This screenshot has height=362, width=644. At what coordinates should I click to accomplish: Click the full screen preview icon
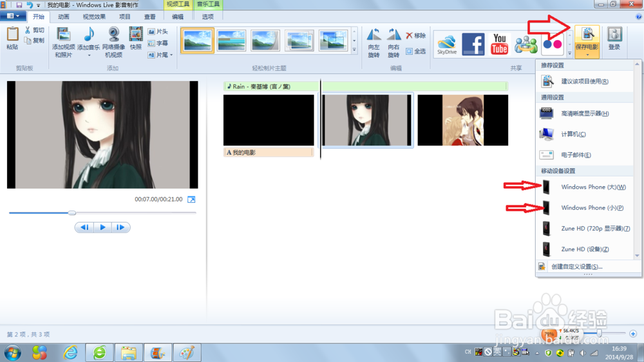click(191, 199)
